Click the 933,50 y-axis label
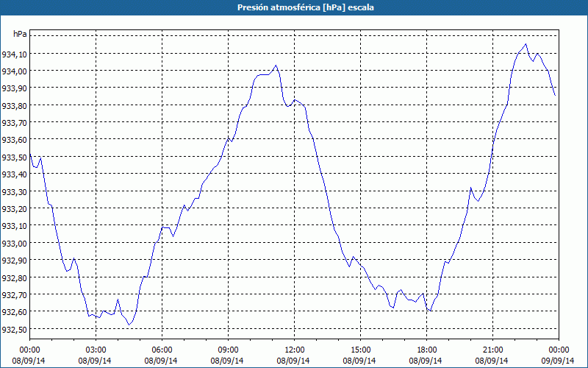588x368 pixels. point(14,158)
